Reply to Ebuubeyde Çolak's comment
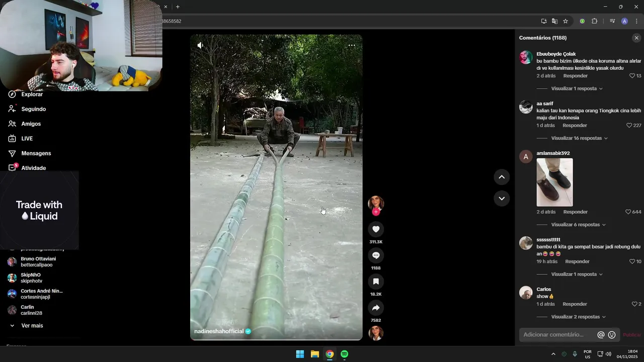 point(576,76)
